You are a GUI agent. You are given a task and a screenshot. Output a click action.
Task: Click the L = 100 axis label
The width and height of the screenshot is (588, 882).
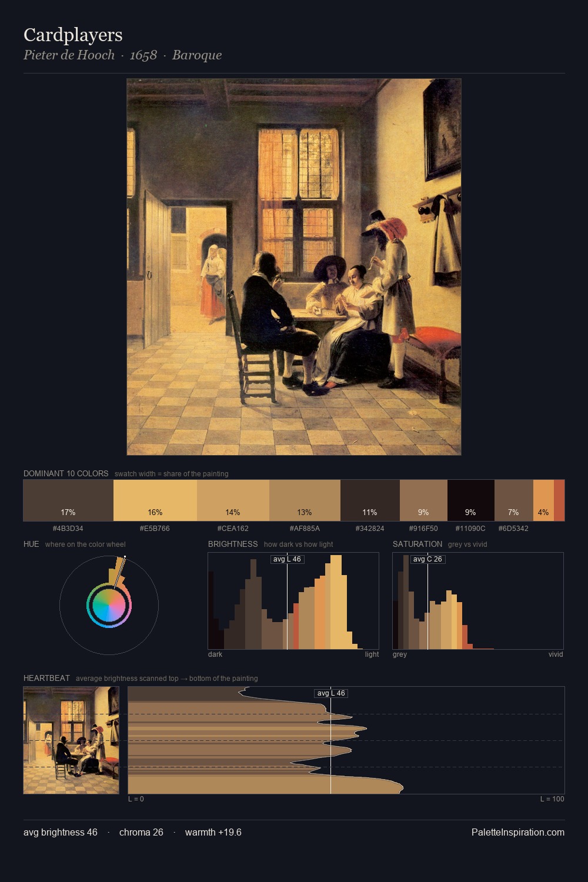click(552, 799)
